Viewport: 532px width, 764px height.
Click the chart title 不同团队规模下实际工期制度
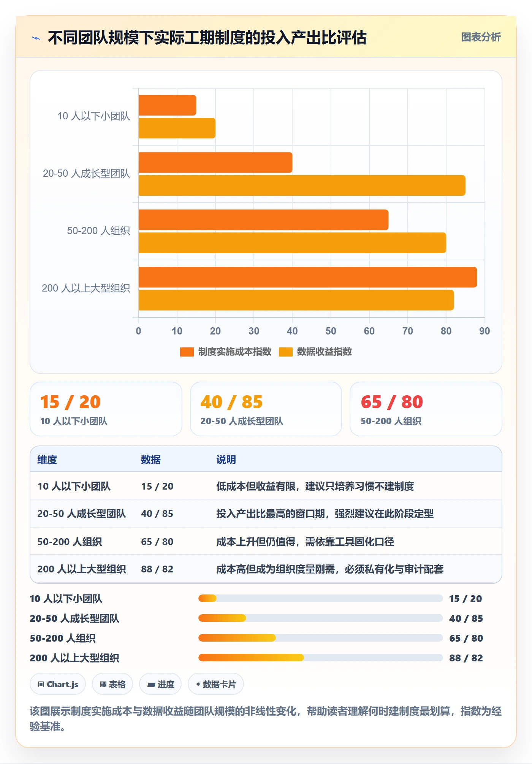pos(207,38)
